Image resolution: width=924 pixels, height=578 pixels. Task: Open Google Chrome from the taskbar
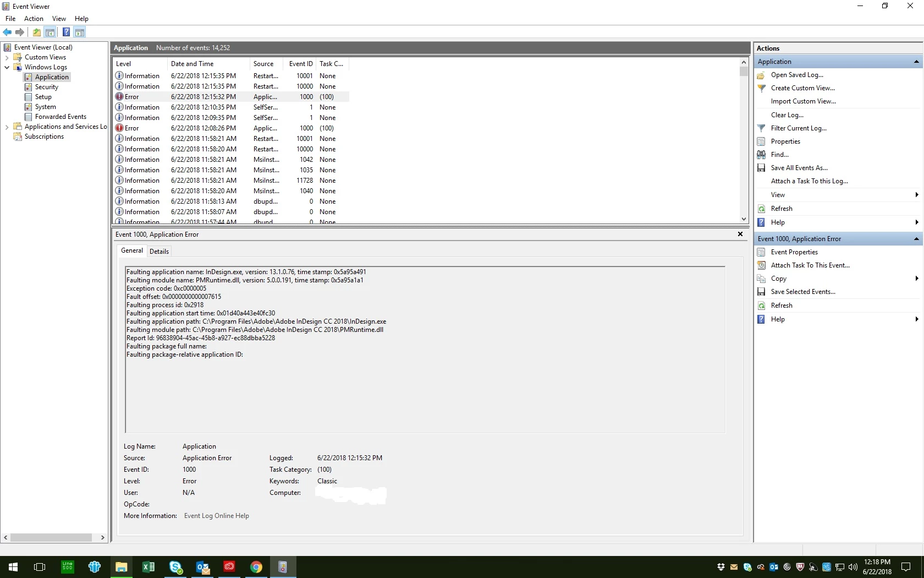(x=256, y=567)
